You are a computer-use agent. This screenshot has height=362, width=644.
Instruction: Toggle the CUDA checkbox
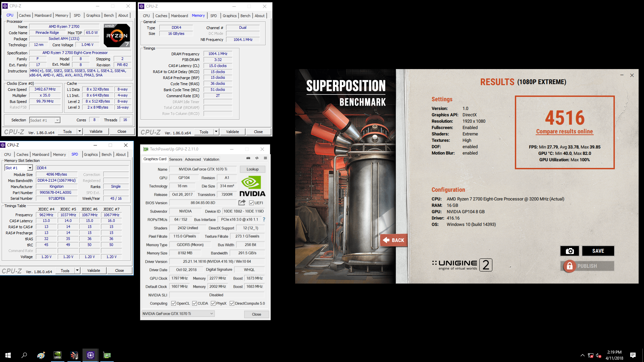(x=195, y=303)
